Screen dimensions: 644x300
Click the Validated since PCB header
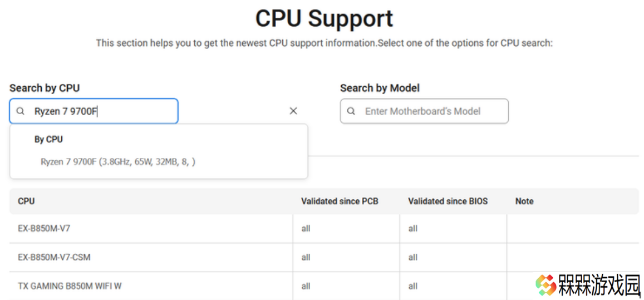point(340,201)
